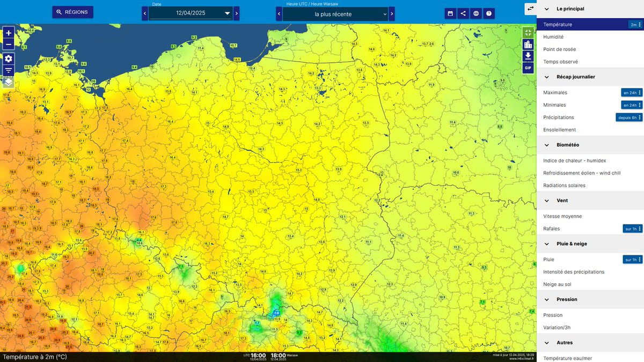Open the station filter icon
Image resolution: width=644 pixels, height=362 pixels.
click(x=9, y=70)
